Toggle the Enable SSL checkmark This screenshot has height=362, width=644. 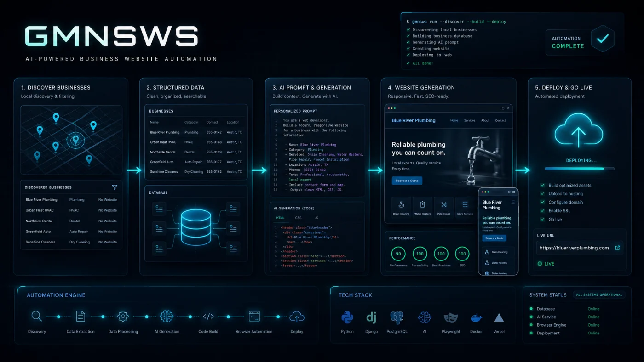coord(542,211)
